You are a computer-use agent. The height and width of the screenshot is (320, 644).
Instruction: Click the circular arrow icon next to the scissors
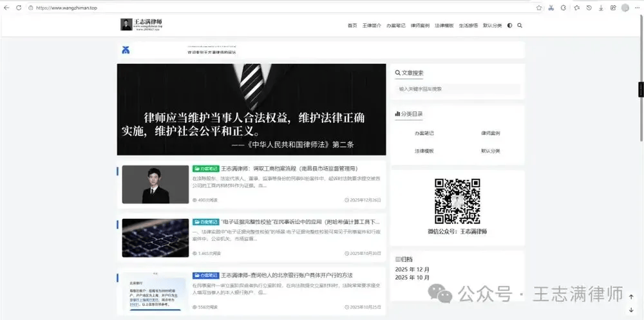coord(563,8)
